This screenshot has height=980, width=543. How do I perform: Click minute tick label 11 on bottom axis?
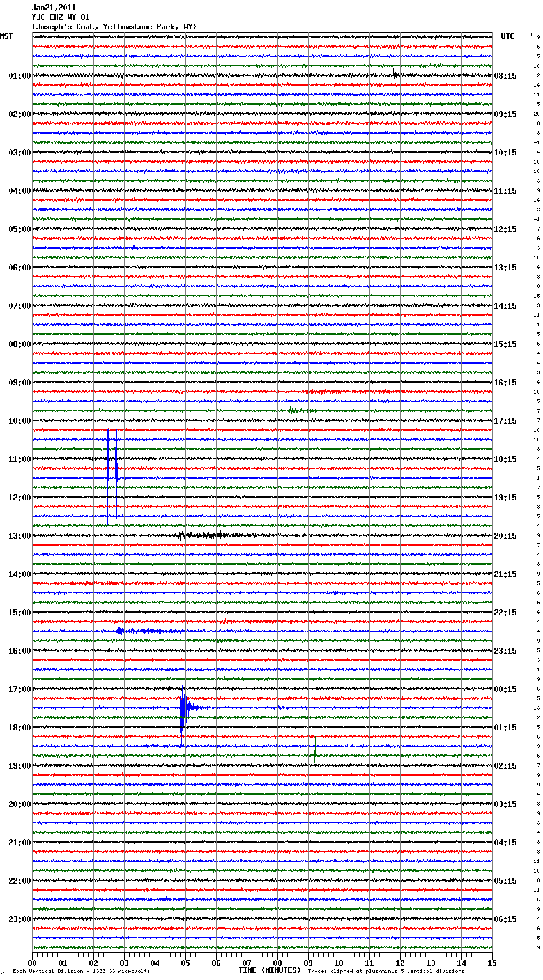[x=369, y=963]
